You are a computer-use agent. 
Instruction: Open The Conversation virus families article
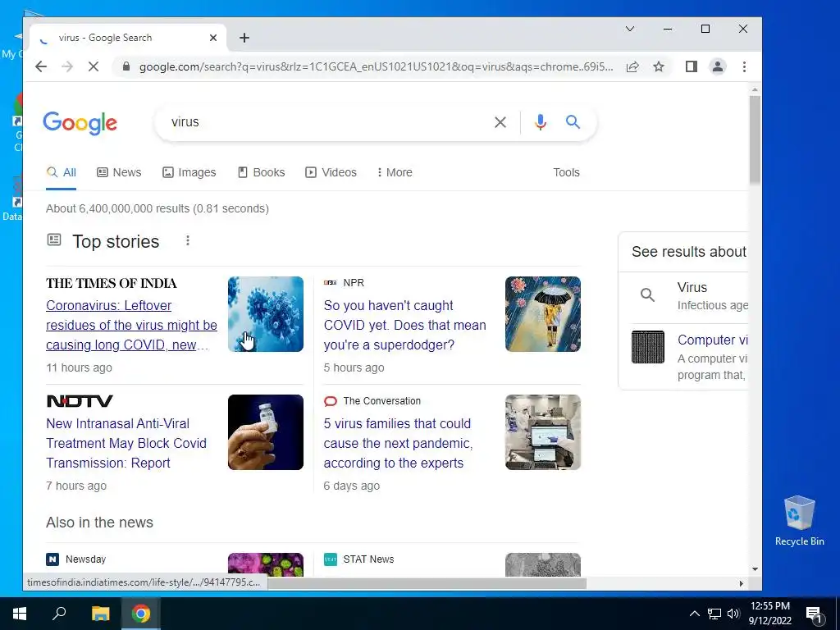tap(398, 443)
